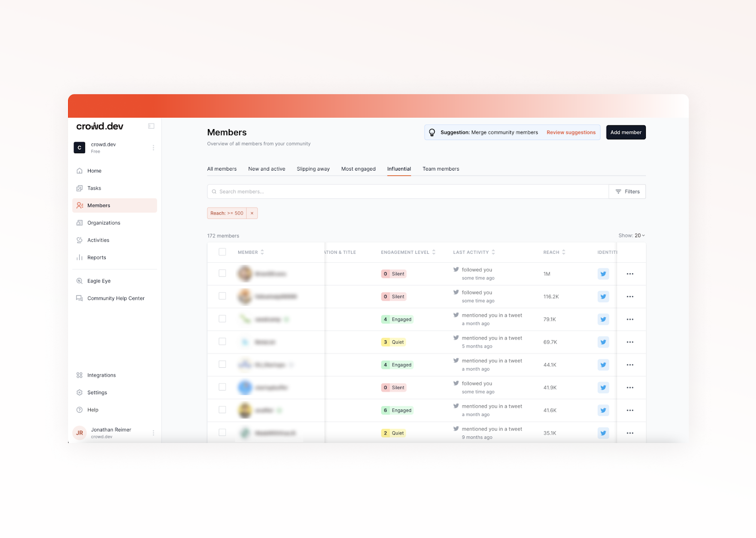Click the Add member button
The height and width of the screenshot is (538, 756).
(626, 132)
